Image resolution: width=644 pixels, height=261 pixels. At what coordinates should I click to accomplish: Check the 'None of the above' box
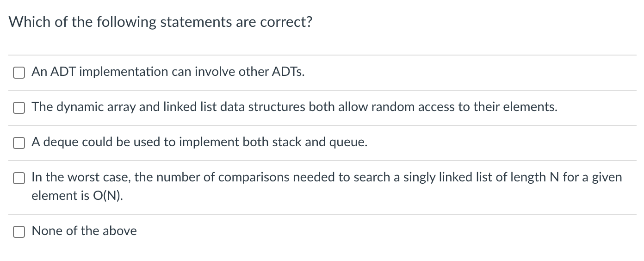[19, 232]
